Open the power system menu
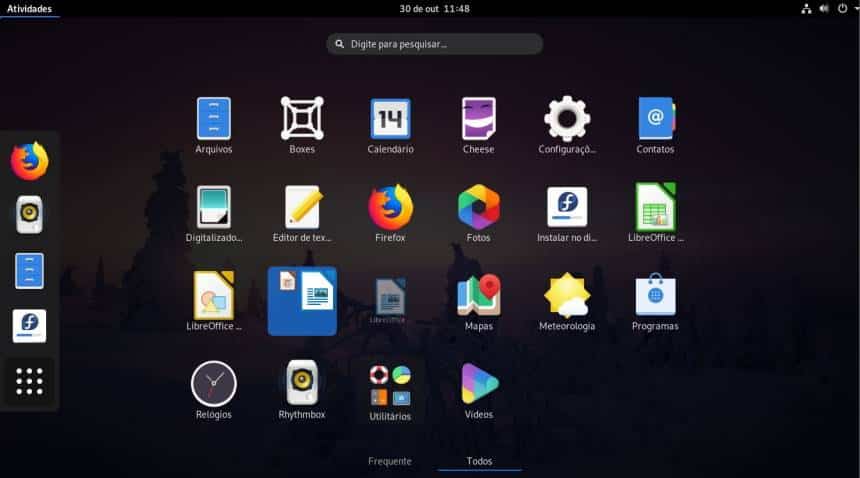This screenshot has width=860, height=478. coord(842,9)
